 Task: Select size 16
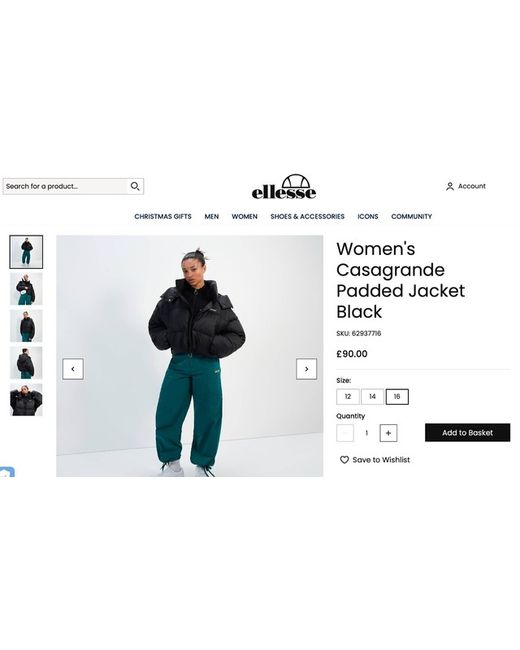point(397,397)
